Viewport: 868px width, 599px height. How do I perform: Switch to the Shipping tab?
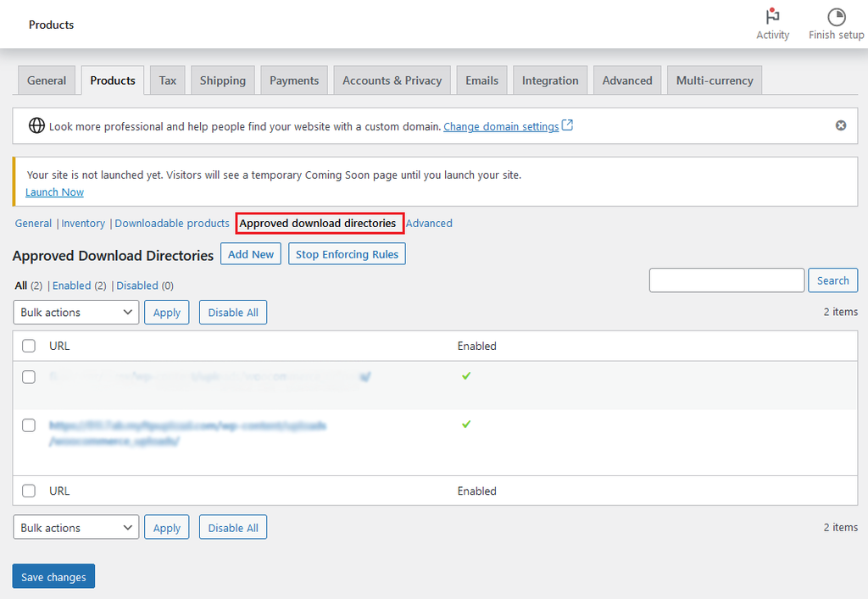pyautogui.click(x=222, y=80)
